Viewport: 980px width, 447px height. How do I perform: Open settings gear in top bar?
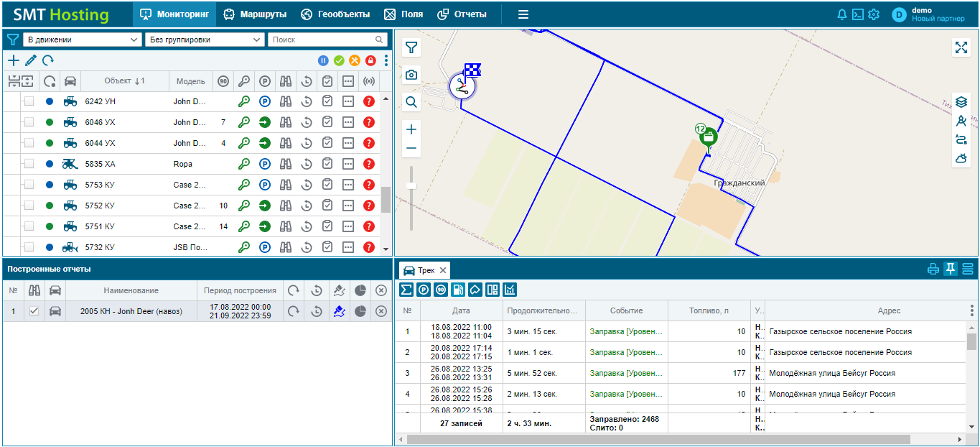(874, 14)
